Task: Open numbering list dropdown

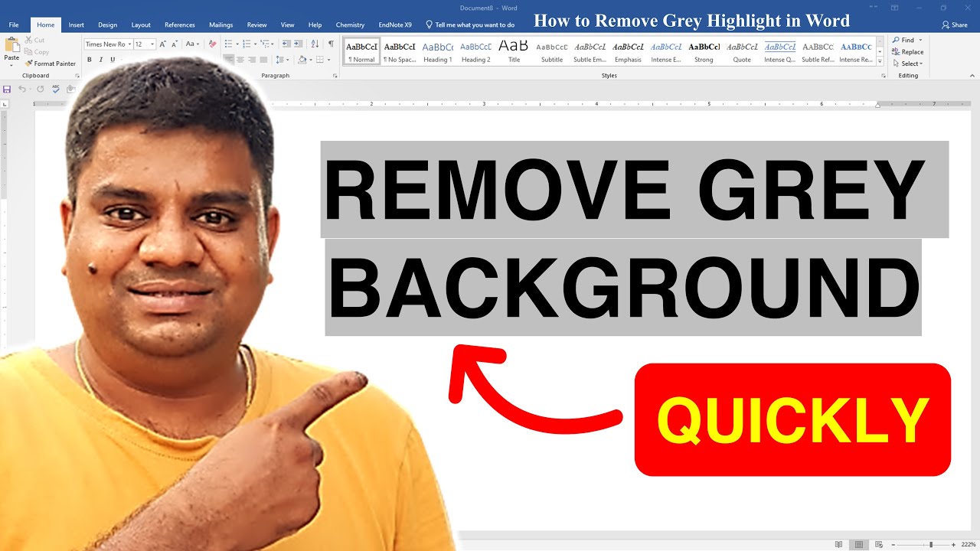Action: pyautogui.click(x=255, y=44)
